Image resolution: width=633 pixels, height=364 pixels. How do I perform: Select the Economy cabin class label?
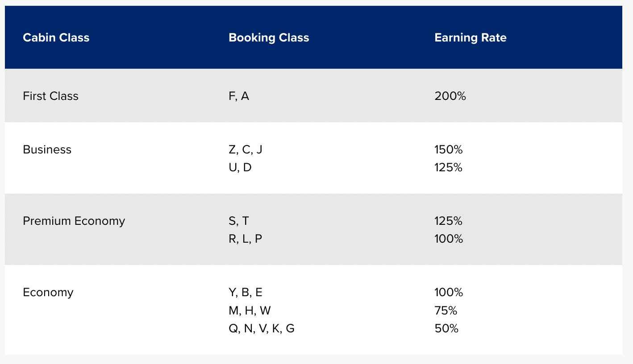(48, 292)
